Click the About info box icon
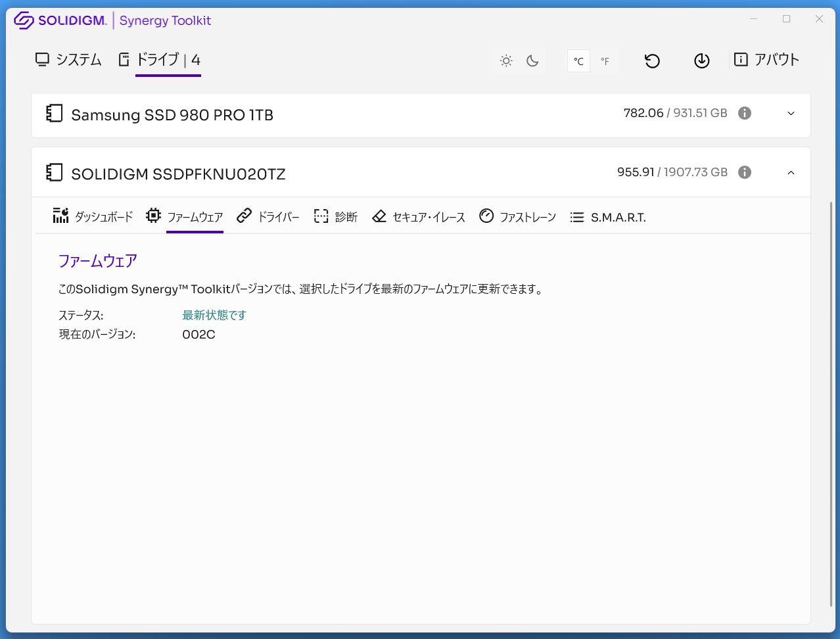Screen dimensions: 840x639 pyautogui.click(x=741, y=60)
